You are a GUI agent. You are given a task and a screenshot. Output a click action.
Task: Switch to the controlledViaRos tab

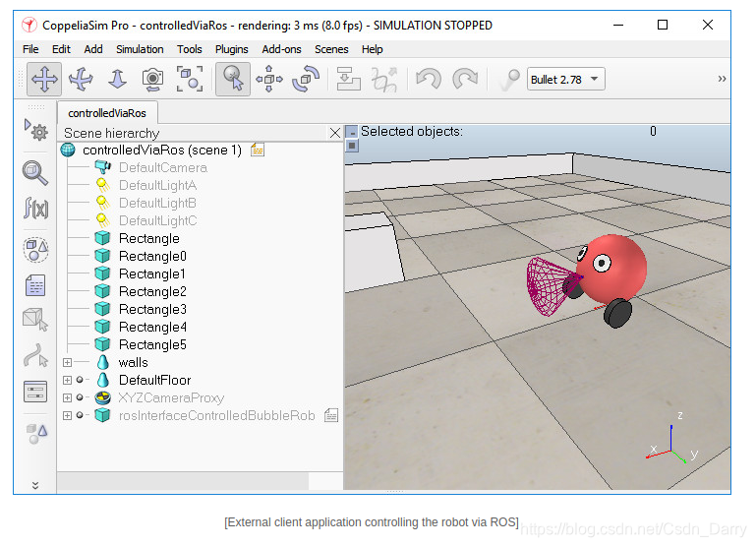[107, 113]
